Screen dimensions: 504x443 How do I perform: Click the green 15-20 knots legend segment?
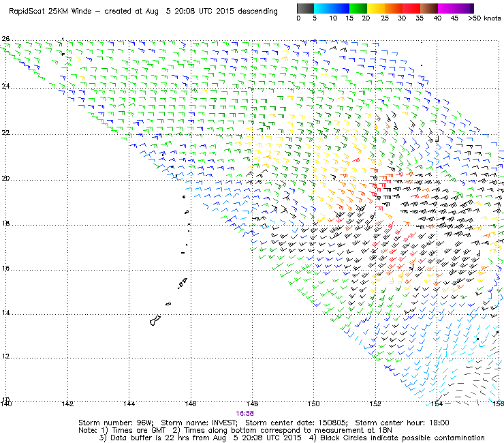[x=358, y=9]
